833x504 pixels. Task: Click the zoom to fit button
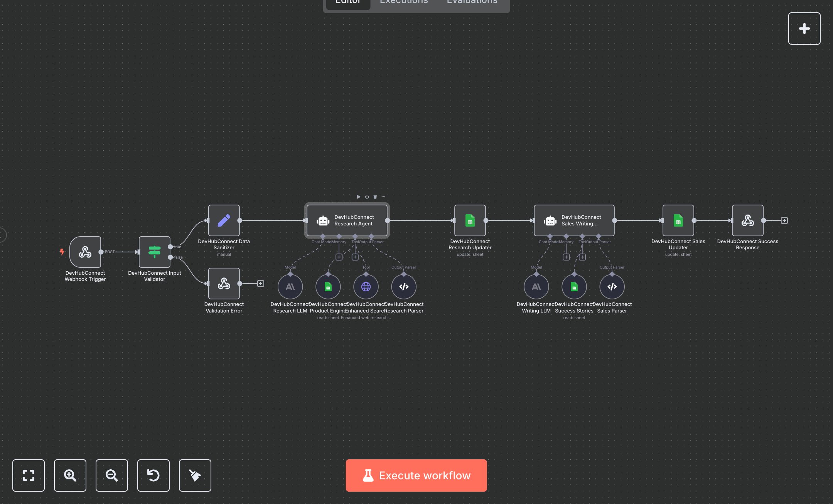pos(29,475)
